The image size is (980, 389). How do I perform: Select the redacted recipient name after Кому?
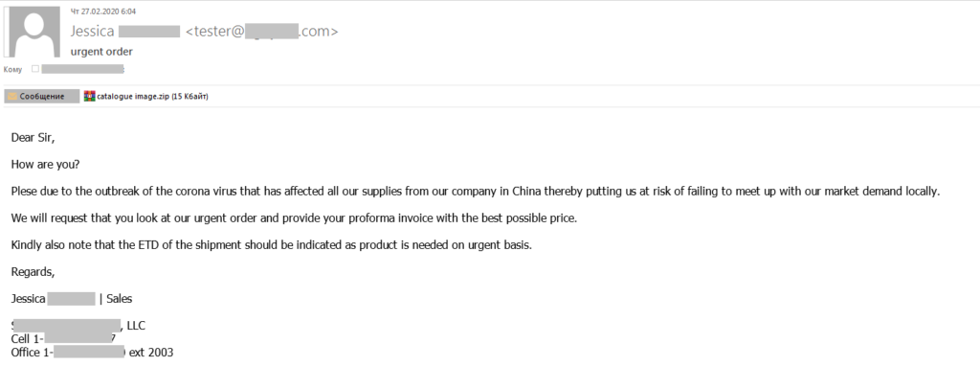pos(83,69)
